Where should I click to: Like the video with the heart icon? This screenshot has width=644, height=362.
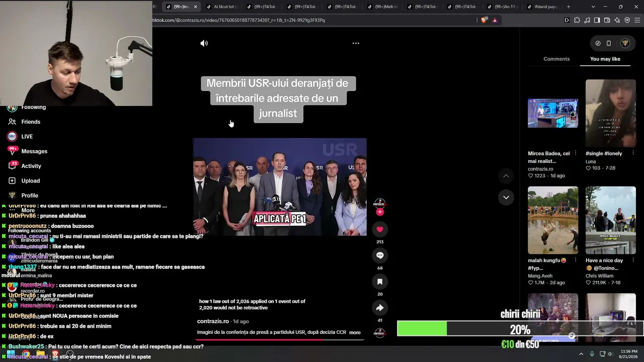coord(380,229)
